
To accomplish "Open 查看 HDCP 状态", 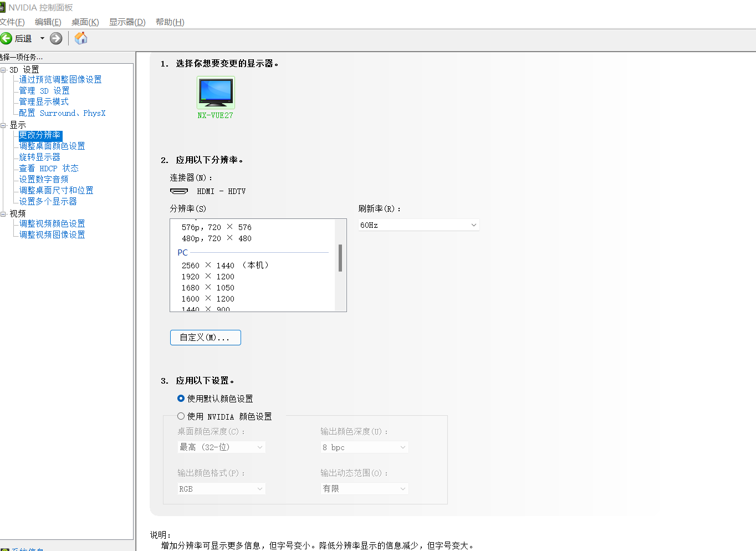I will [x=49, y=169].
